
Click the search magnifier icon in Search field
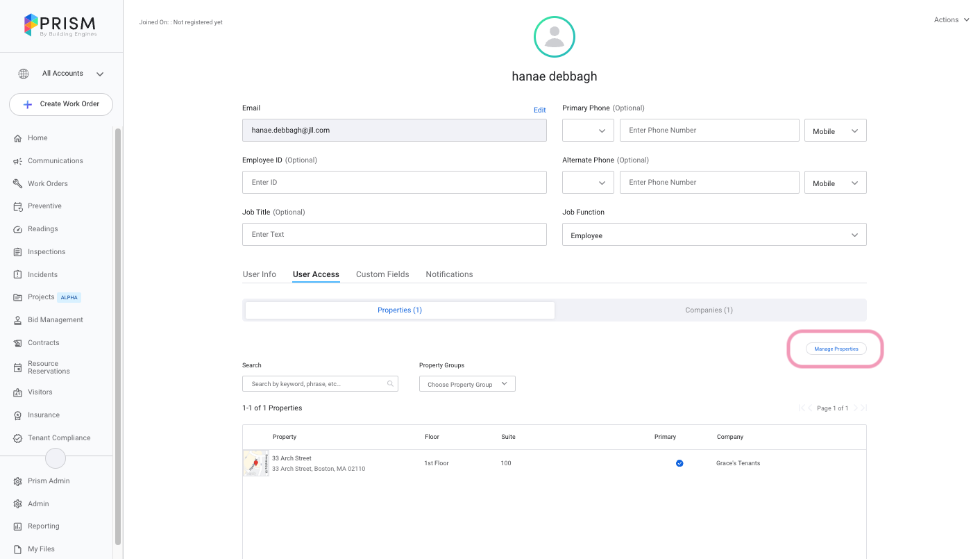pyautogui.click(x=391, y=383)
